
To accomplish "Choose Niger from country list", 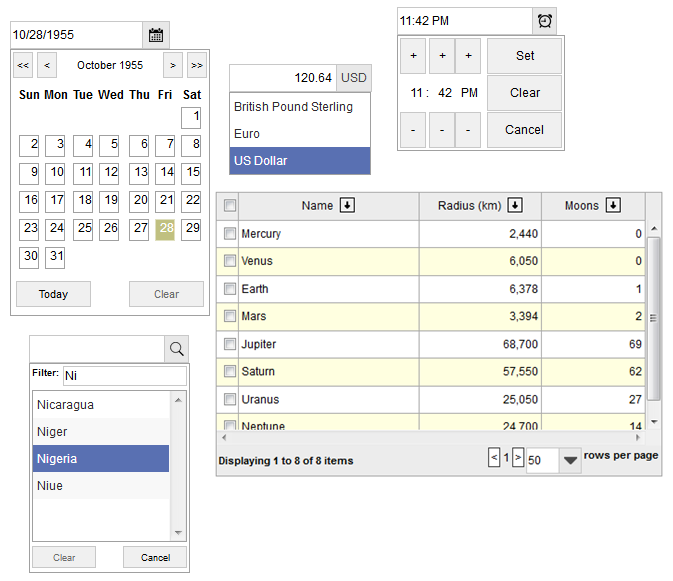I will [x=101, y=432].
